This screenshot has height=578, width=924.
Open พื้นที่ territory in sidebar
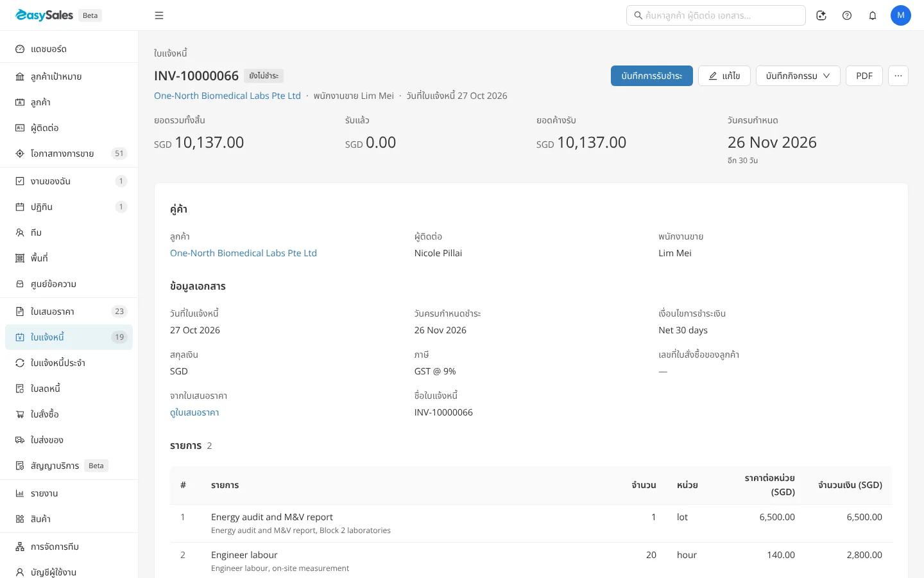click(x=69, y=258)
